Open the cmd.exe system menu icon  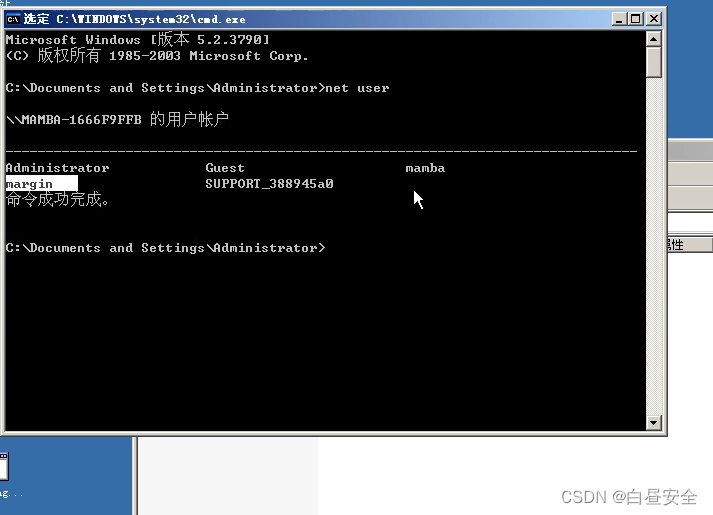click(x=13, y=19)
